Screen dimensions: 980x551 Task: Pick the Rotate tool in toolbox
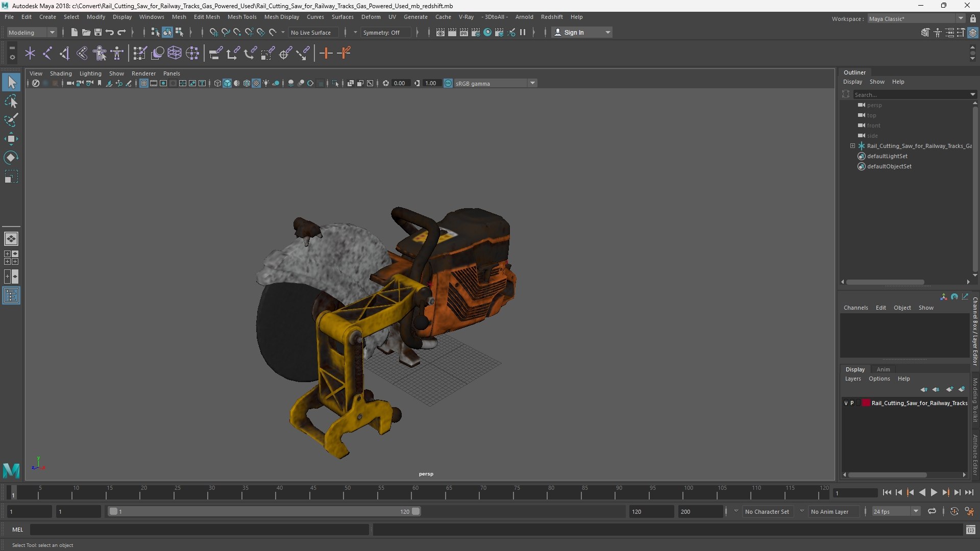tap(11, 158)
